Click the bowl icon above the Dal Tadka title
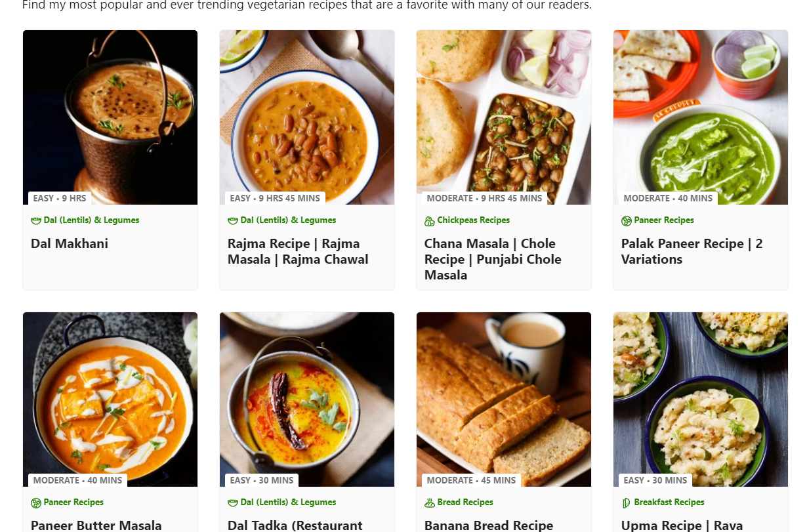807x532 pixels. pos(233,503)
